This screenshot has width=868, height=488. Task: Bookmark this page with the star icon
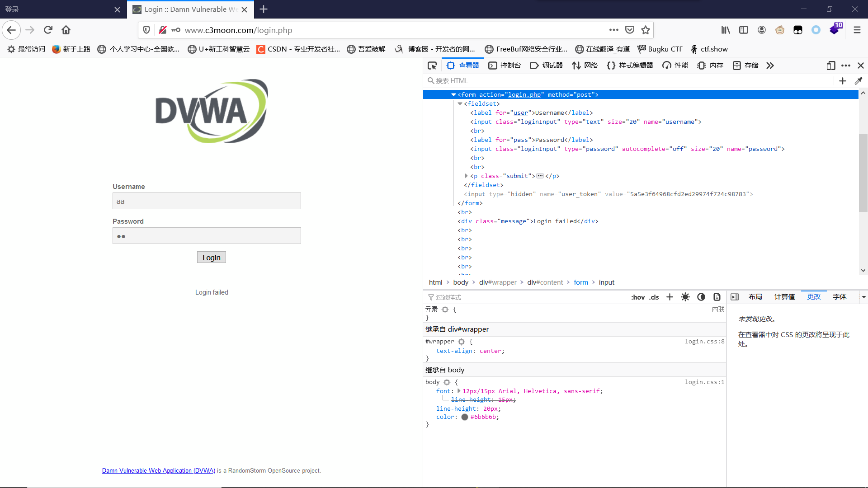pos(646,30)
